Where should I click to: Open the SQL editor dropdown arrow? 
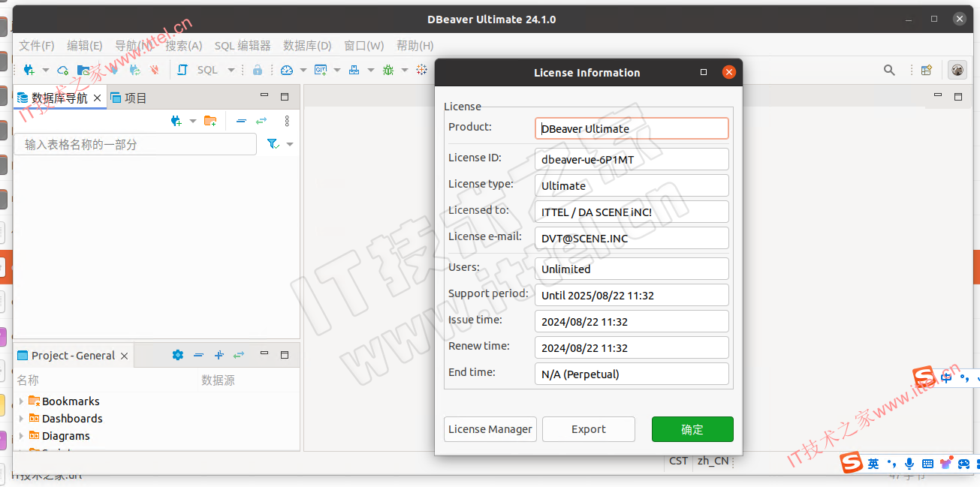(x=231, y=71)
